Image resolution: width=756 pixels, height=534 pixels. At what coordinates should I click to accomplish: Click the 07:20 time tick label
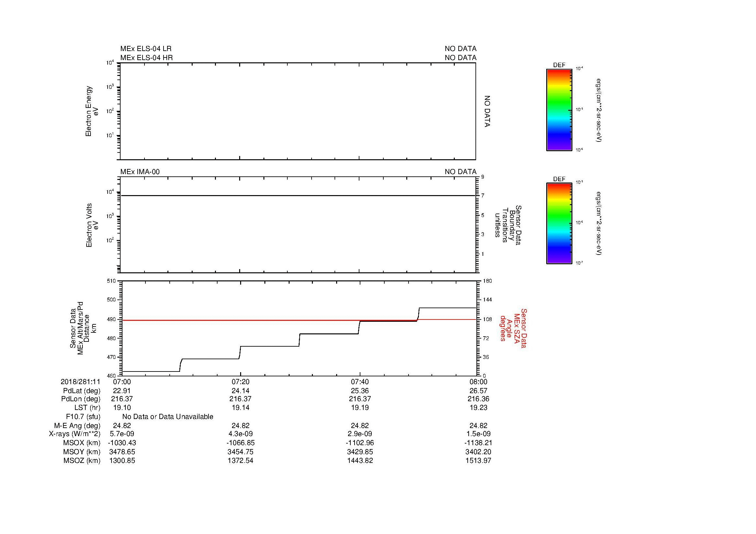(x=241, y=382)
